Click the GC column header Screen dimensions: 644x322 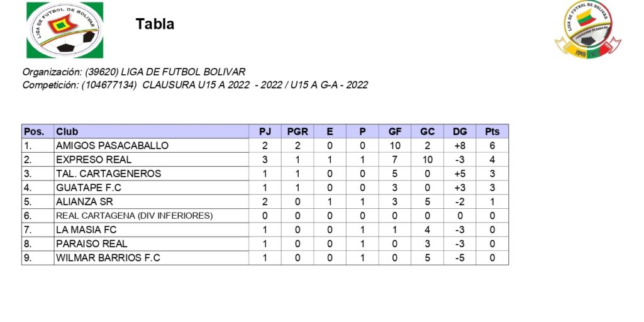(x=428, y=131)
